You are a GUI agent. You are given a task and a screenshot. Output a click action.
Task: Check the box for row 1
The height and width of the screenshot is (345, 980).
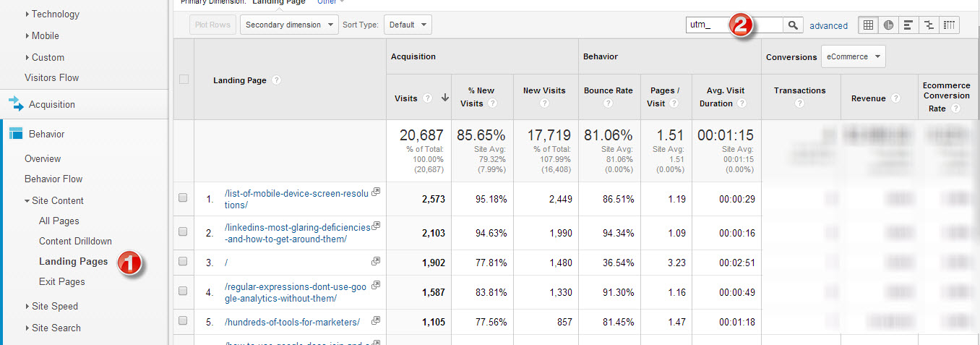click(x=183, y=197)
